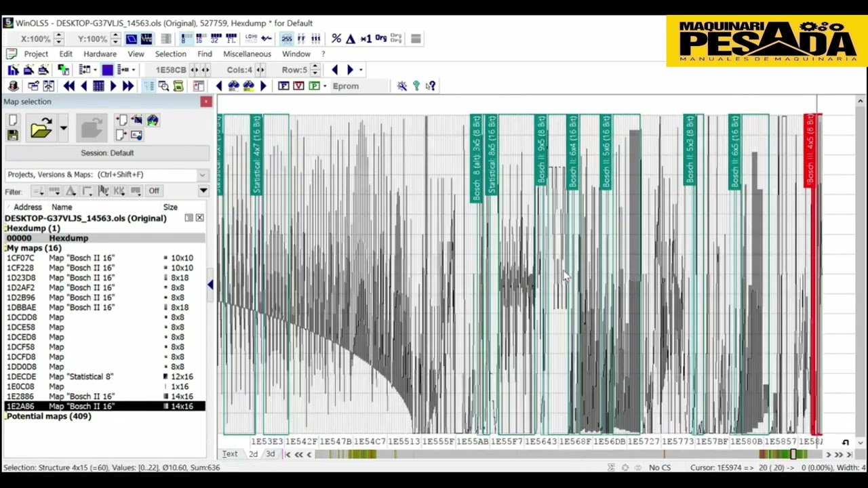Open the filter options black arrow dropdown
The width and height of the screenshot is (868, 488).
[x=203, y=191]
